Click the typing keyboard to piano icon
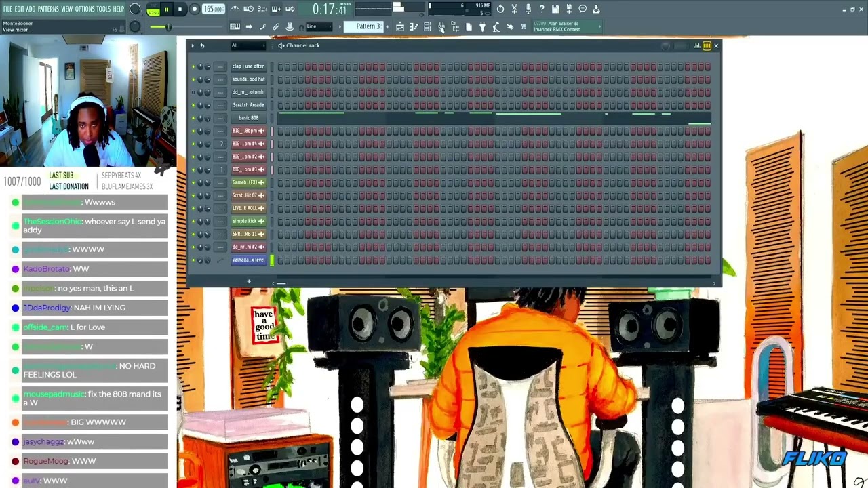 tap(235, 26)
